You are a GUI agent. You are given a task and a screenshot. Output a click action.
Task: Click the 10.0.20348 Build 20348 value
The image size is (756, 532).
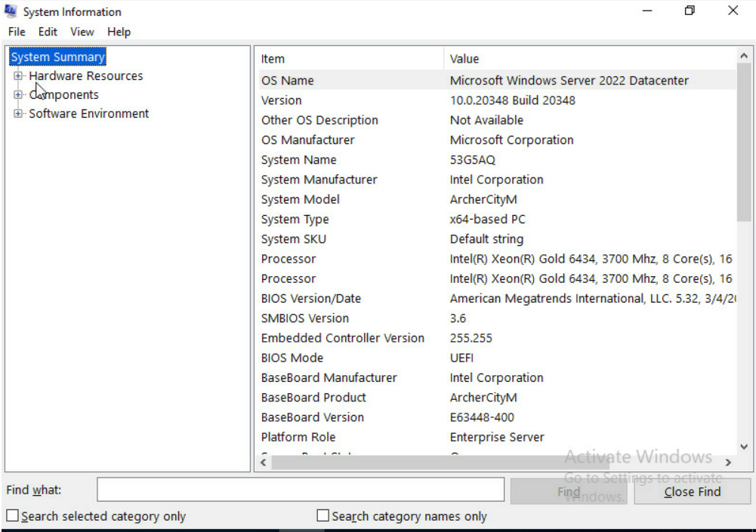(513, 100)
